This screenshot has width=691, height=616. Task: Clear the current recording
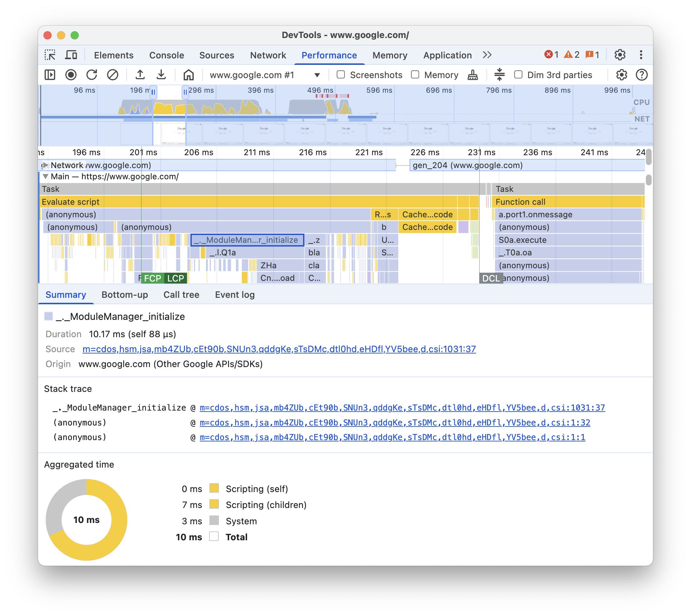point(112,75)
